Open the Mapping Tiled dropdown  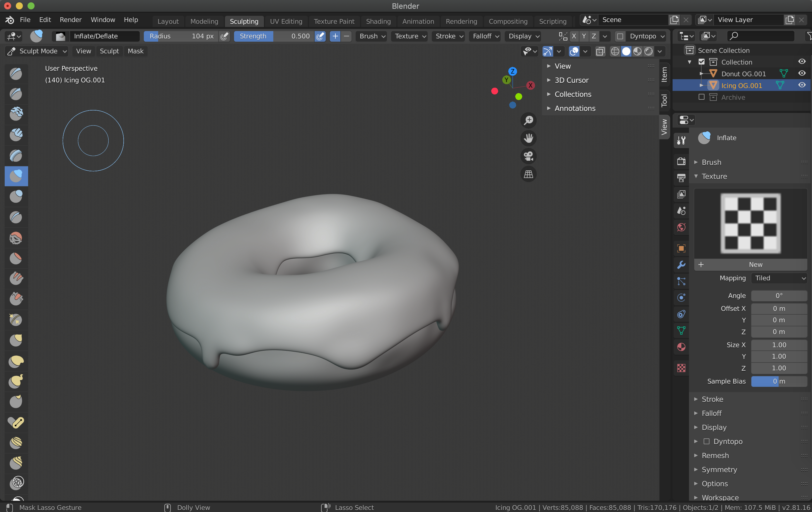[x=779, y=278]
